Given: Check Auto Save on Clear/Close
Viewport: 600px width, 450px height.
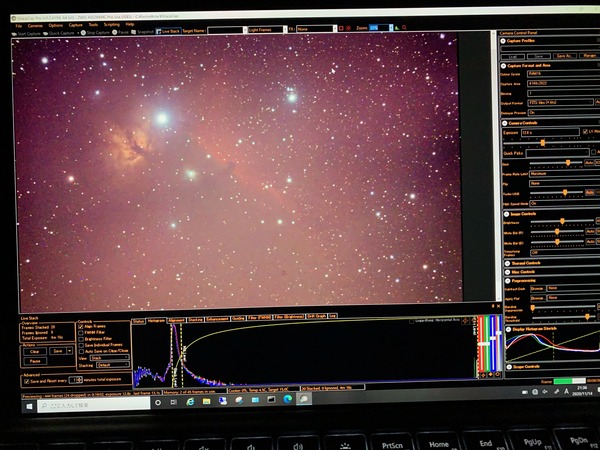Looking at the screenshot, I should pos(81,351).
